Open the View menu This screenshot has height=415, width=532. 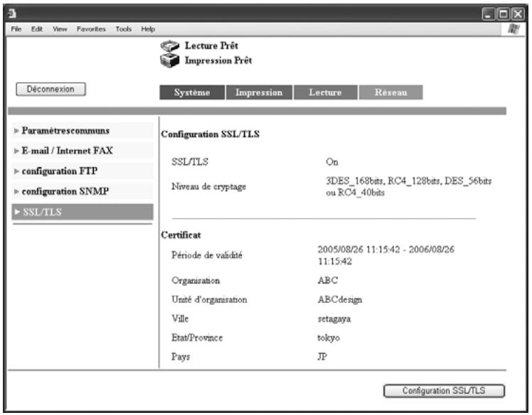pyautogui.click(x=60, y=29)
